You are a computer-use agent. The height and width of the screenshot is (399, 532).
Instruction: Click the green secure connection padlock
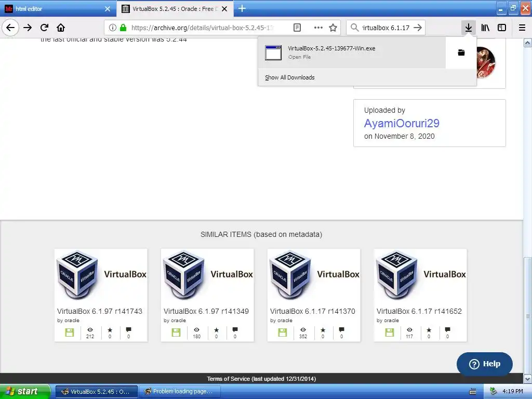pos(123,28)
